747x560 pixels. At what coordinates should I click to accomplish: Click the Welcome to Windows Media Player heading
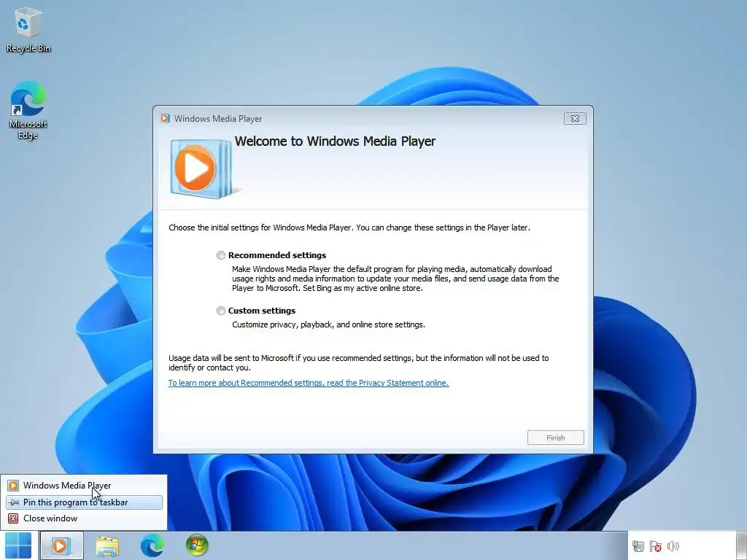pos(335,141)
